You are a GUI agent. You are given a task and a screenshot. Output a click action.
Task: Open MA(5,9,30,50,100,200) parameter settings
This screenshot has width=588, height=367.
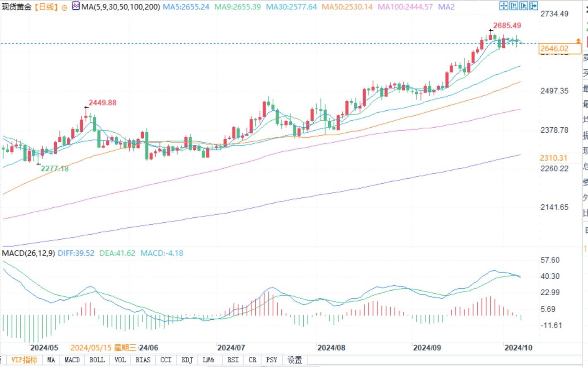[x=121, y=7]
